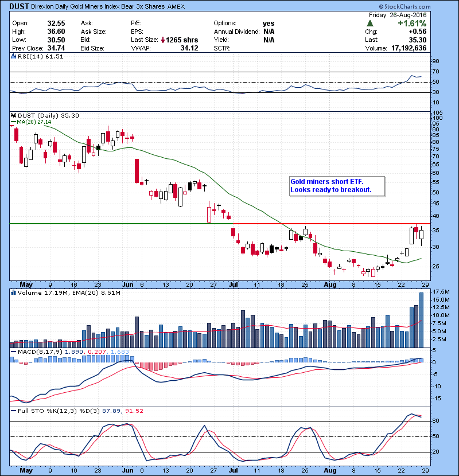Click the 80 level label on the stochastic scale
Image resolution: width=459 pixels, height=476 pixels.
tap(435, 421)
